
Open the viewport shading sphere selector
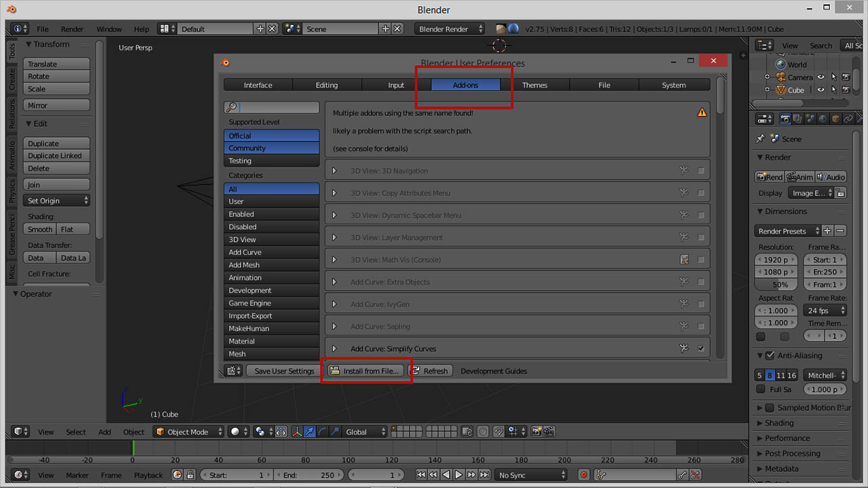(x=237, y=432)
